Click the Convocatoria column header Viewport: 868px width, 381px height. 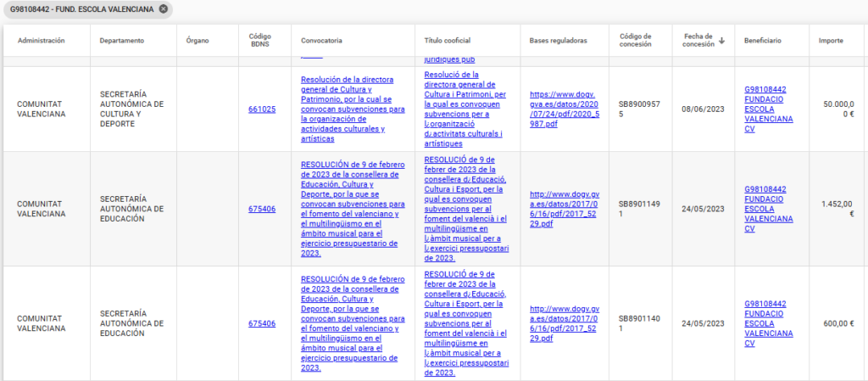321,41
